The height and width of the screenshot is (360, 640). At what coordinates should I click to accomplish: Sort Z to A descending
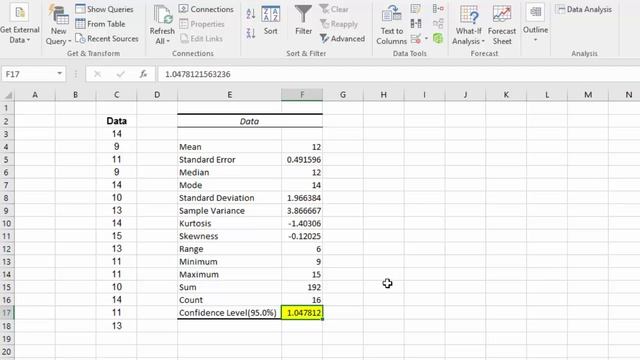pos(251,33)
